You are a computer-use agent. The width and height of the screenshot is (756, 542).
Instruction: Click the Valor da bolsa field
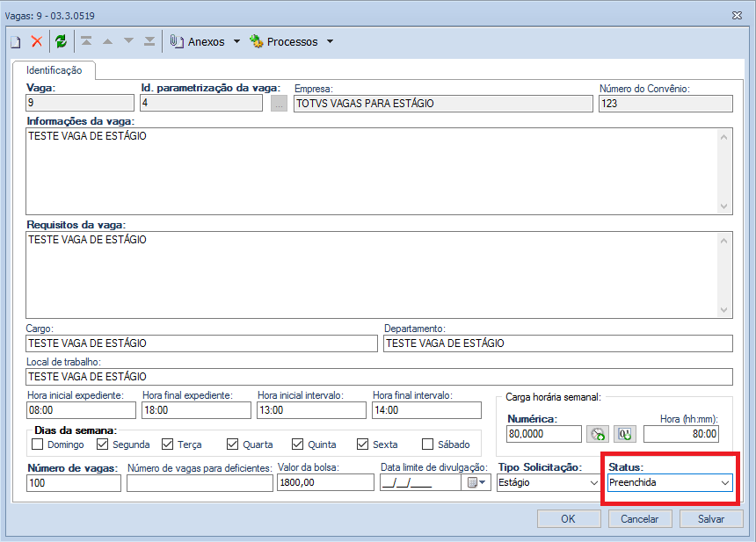pos(325,483)
